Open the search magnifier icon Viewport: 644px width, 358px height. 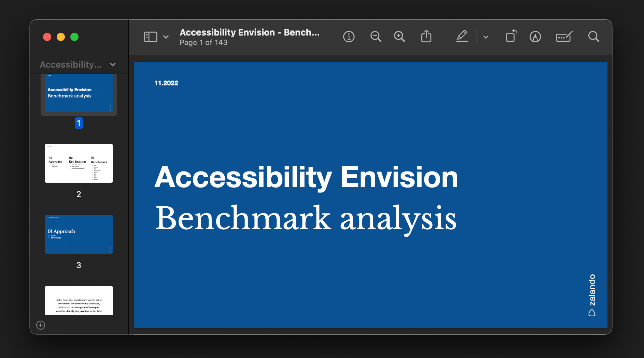(x=593, y=37)
